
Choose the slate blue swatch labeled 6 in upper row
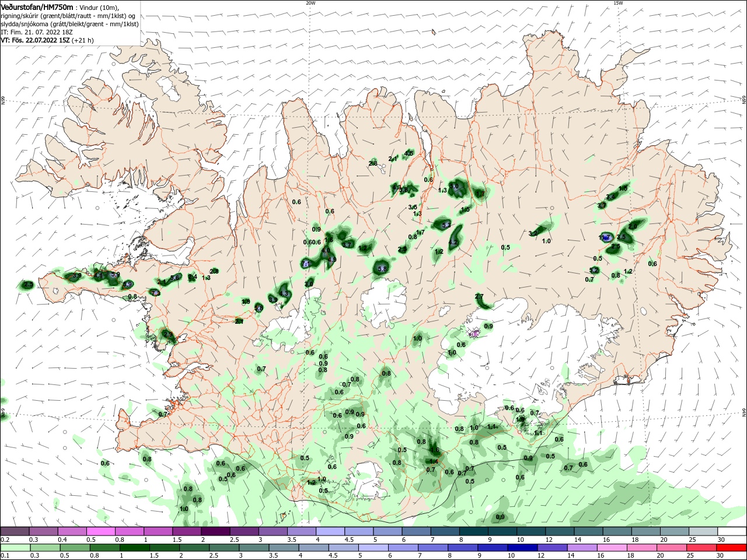coord(417,531)
